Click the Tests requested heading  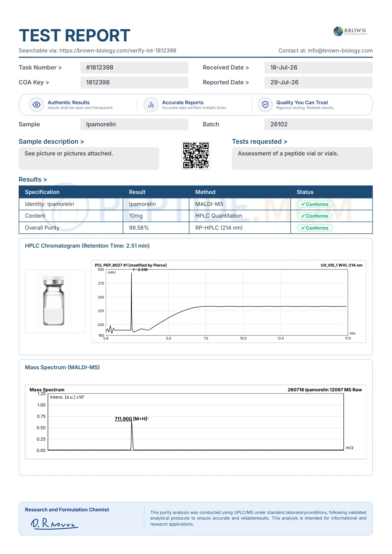click(259, 142)
